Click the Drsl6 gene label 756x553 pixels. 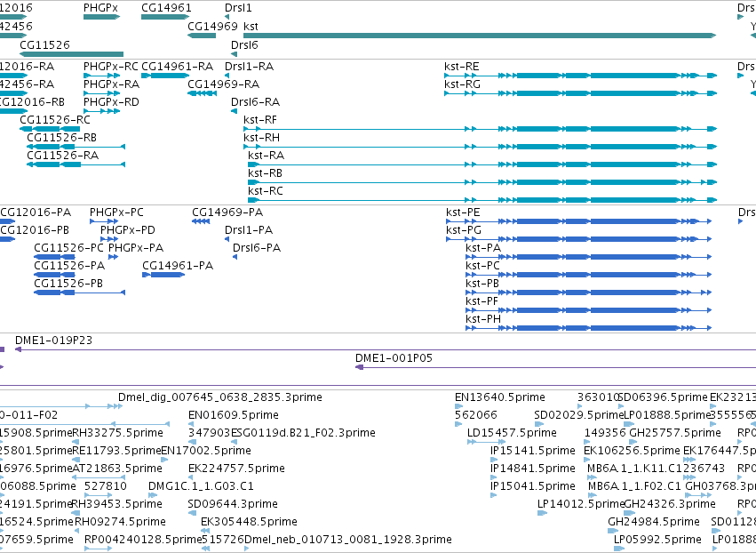(244, 44)
